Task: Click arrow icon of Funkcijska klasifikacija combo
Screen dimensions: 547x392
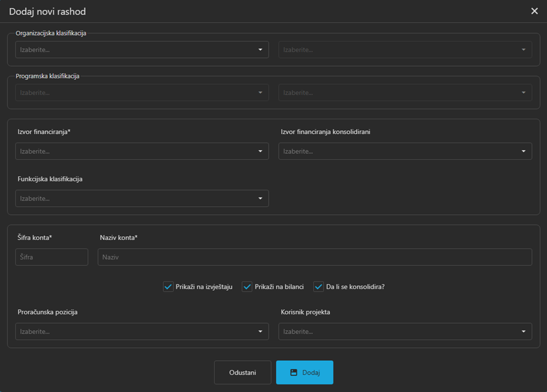Action: point(260,199)
